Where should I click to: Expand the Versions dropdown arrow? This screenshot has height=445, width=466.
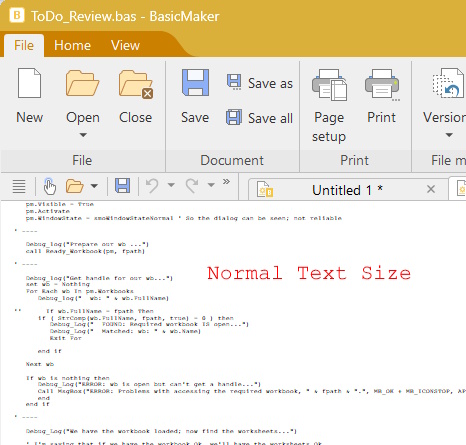point(449,135)
